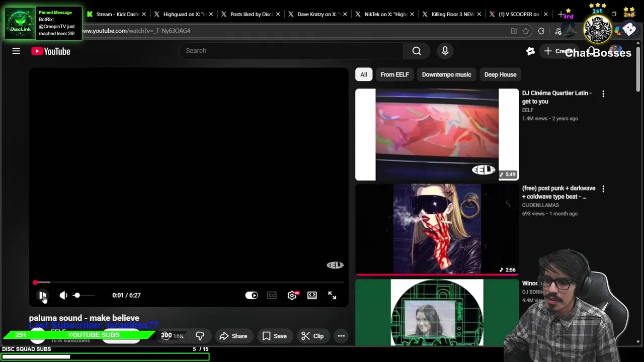Click the post punk darkwave video title
Image resolution: width=644 pixels, height=362 pixels.
pyautogui.click(x=558, y=192)
